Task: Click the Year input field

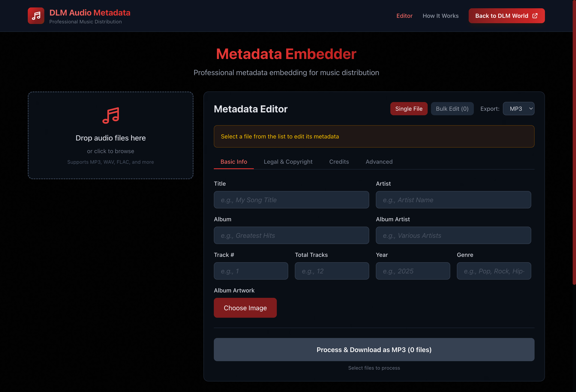Action: (x=413, y=271)
